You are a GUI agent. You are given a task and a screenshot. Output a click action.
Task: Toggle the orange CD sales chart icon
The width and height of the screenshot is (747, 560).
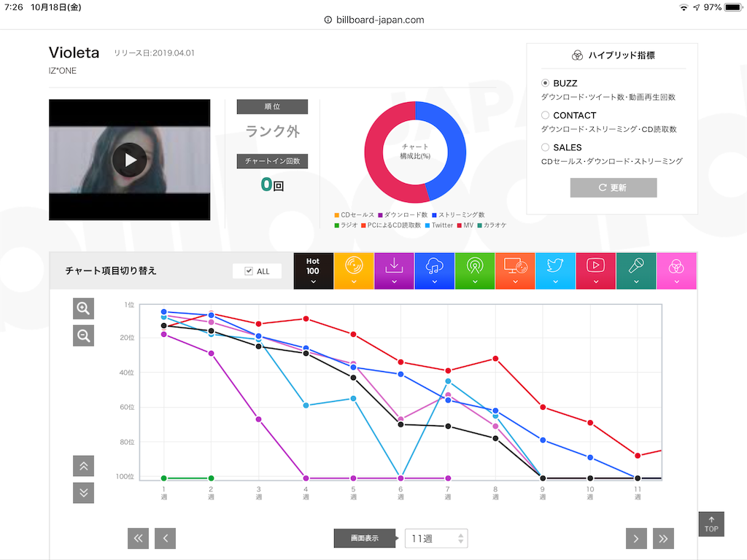point(354,271)
